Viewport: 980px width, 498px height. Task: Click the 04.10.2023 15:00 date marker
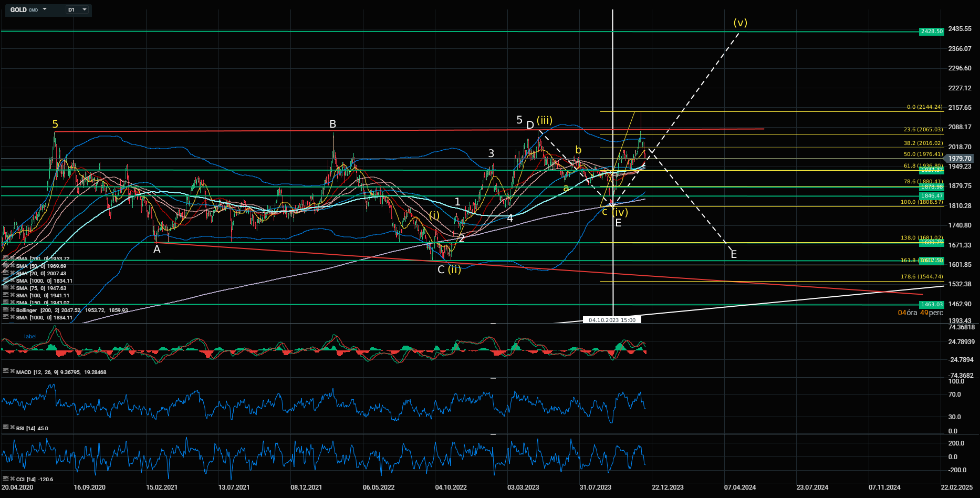click(612, 320)
